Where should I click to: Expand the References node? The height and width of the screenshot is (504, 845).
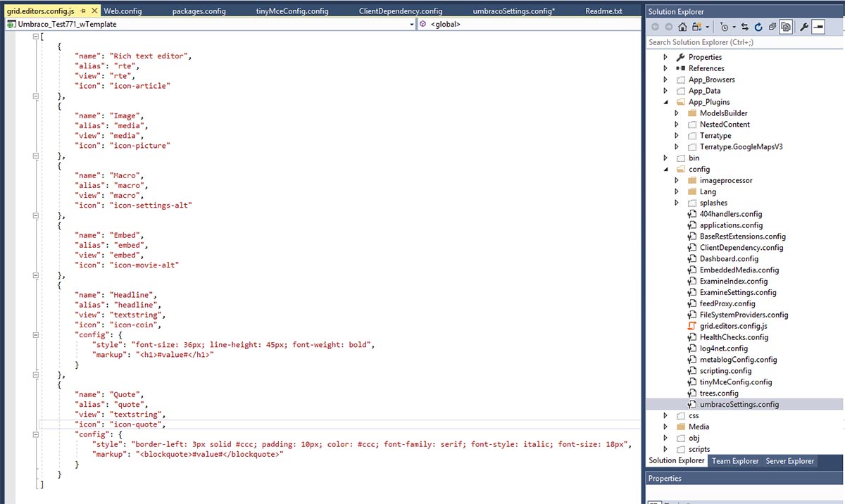click(x=665, y=68)
